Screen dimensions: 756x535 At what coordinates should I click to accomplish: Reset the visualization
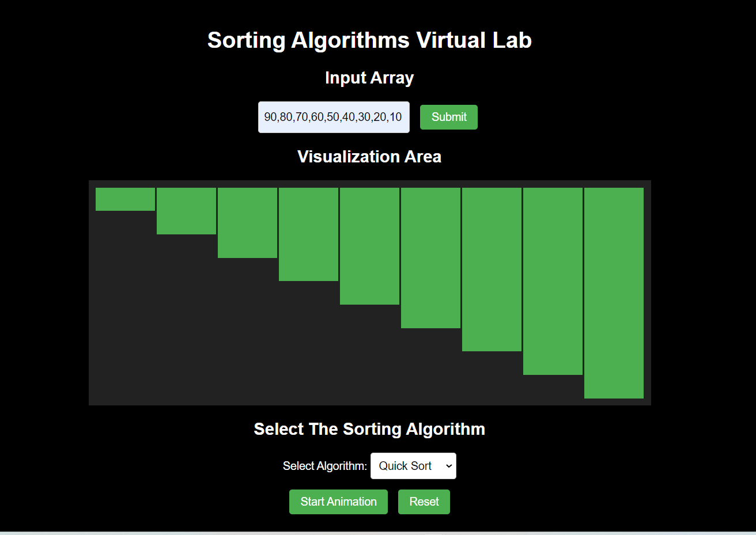(424, 502)
